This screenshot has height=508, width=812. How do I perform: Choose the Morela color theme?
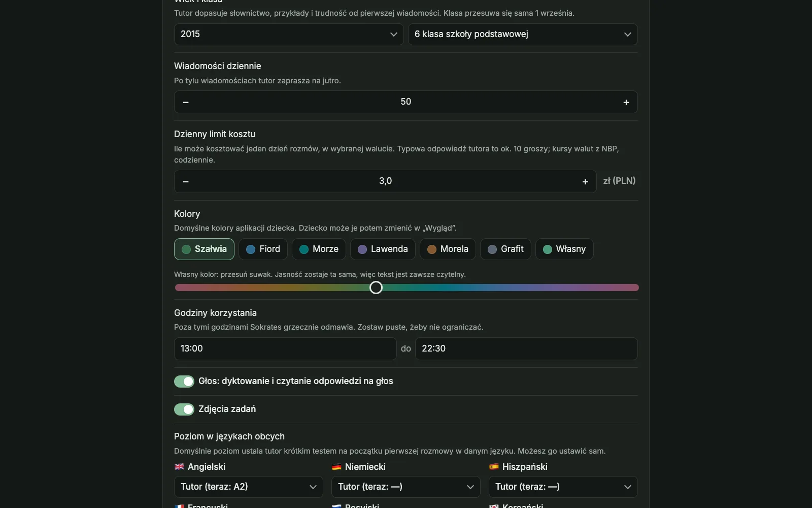coord(448,249)
